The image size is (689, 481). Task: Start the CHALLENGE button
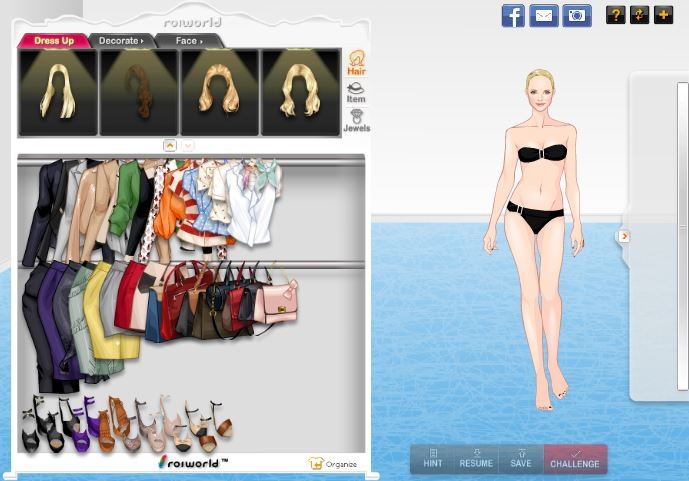coord(575,459)
